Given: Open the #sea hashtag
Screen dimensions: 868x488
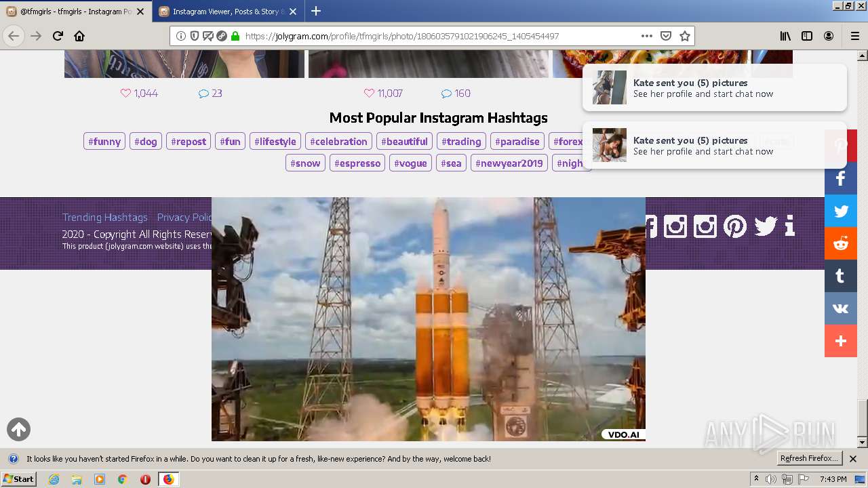Looking at the screenshot, I should [x=451, y=163].
